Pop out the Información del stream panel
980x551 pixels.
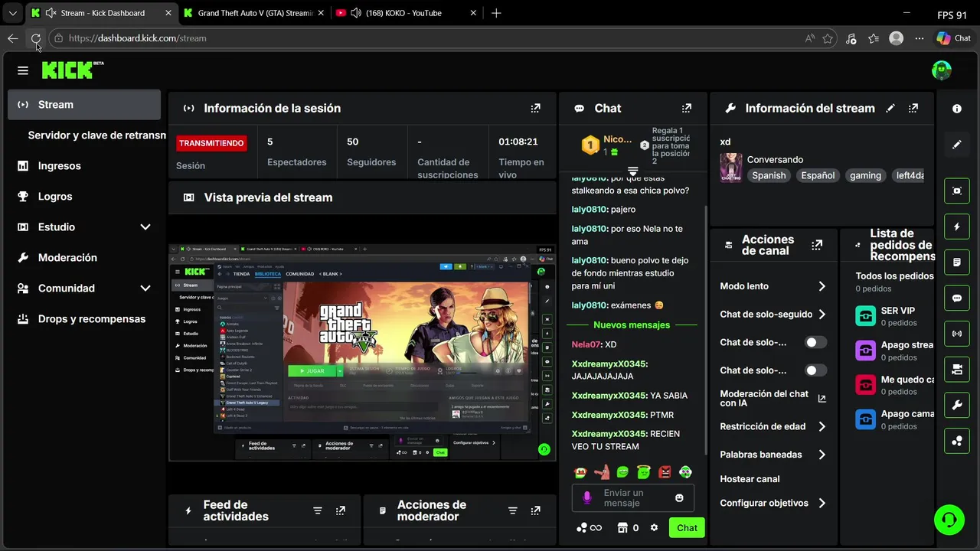913,109
